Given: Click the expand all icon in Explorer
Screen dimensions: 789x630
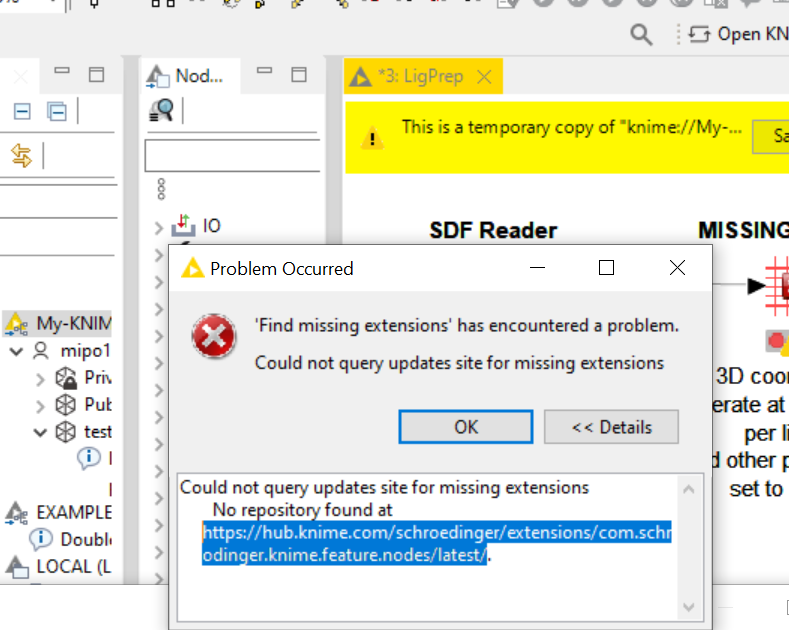Looking at the screenshot, I should tap(56, 111).
